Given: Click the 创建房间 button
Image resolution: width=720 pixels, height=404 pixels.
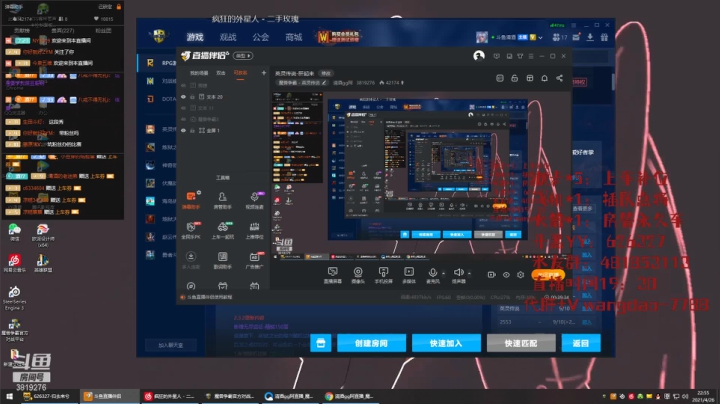Looking at the screenshot, I should (371, 343).
